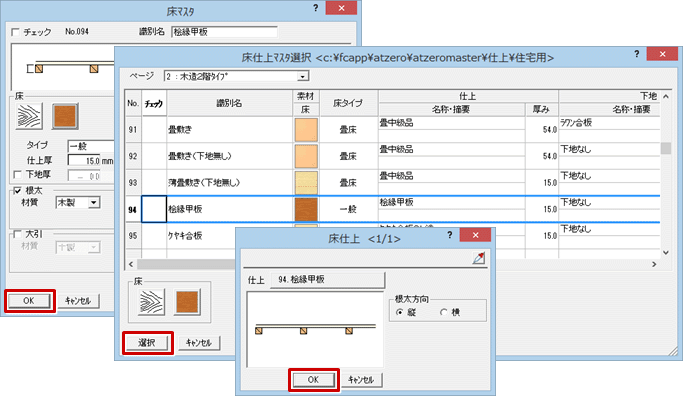
Task: Enable the チェック checkbox in 床マスタ
Action: click(16, 32)
